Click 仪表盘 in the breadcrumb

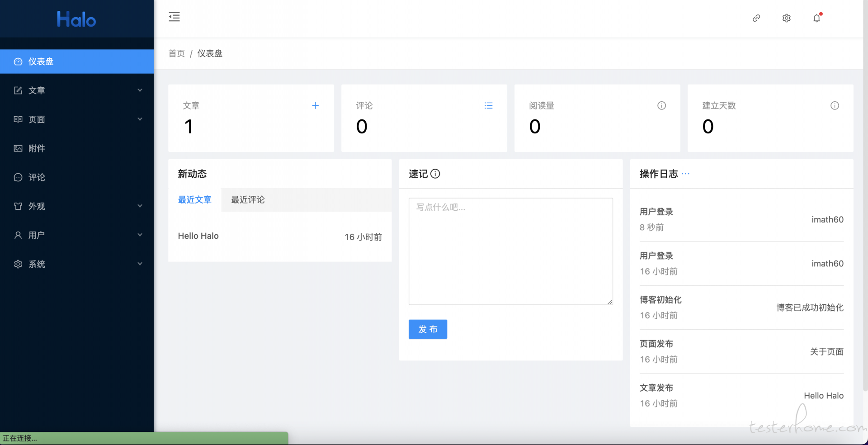[210, 53]
